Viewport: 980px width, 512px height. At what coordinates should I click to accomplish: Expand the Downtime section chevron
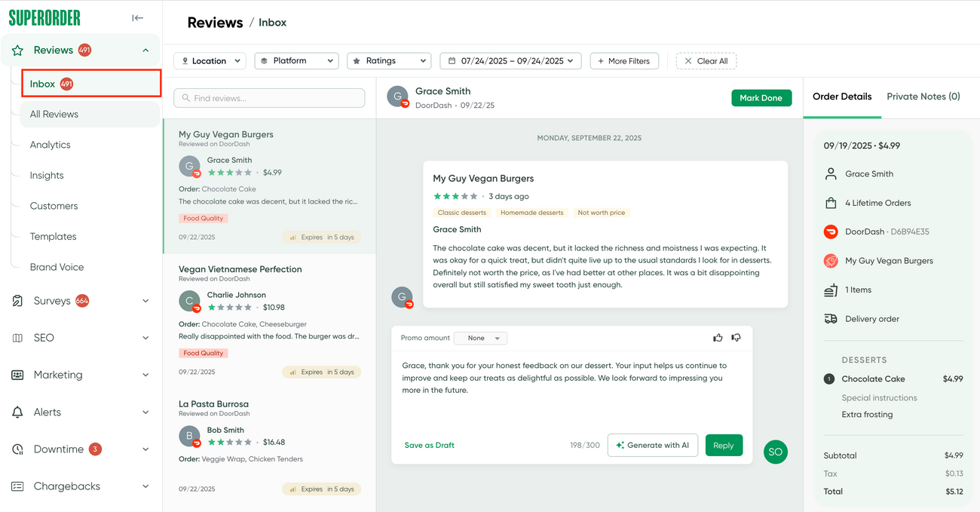coord(145,449)
